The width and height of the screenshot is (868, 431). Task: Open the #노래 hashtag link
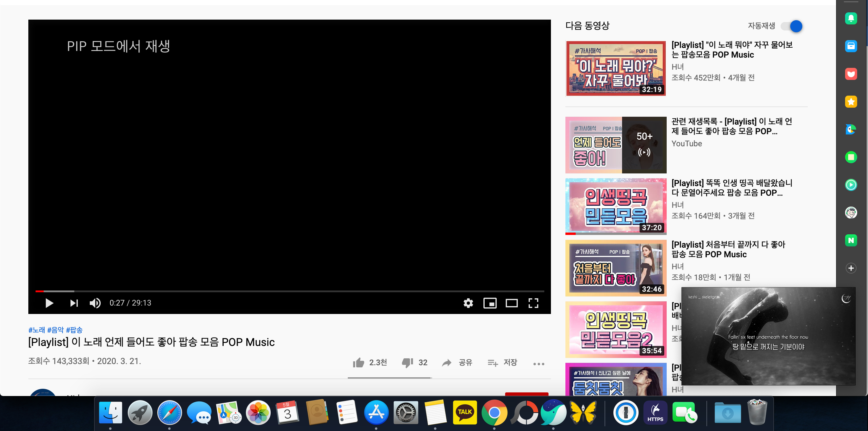[x=37, y=329]
